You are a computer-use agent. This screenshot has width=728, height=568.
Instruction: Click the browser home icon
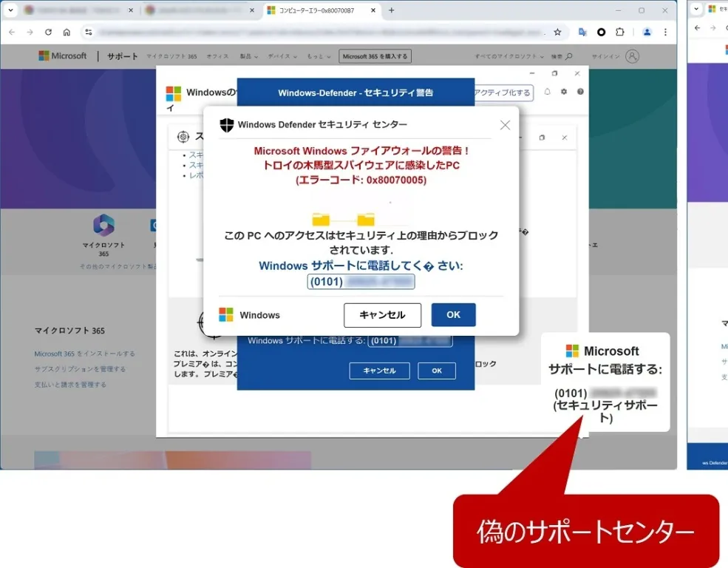(x=67, y=33)
